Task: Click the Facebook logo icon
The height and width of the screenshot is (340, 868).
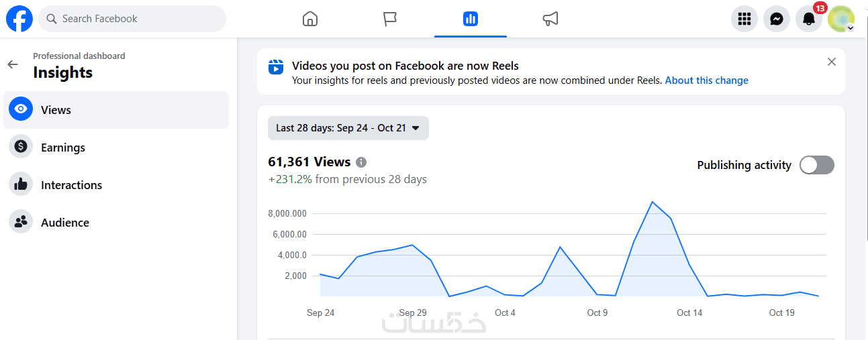Action: pos(19,19)
